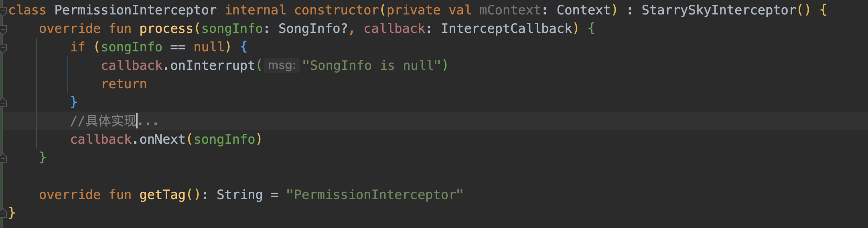Click the Chinese comment line
Image resolution: width=868 pixels, height=228 pixels.
click(x=114, y=121)
